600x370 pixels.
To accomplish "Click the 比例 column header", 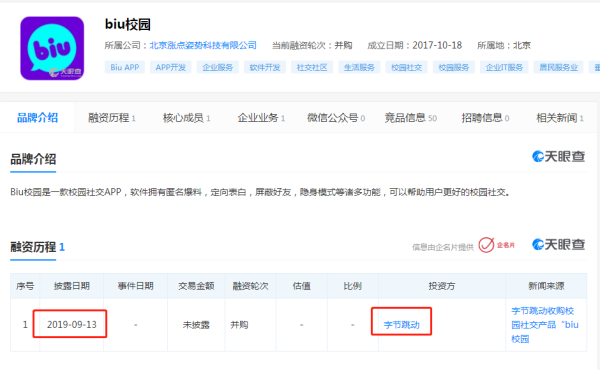I will [x=353, y=286].
